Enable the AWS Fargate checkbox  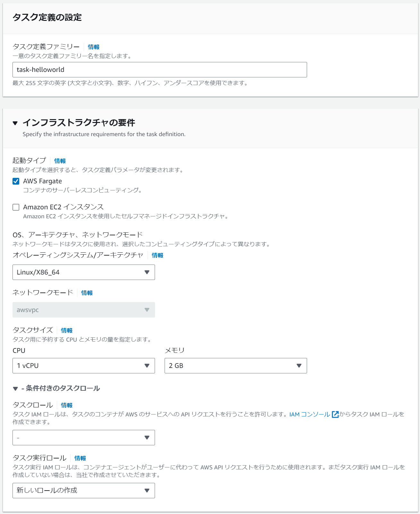click(x=16, y=181)
